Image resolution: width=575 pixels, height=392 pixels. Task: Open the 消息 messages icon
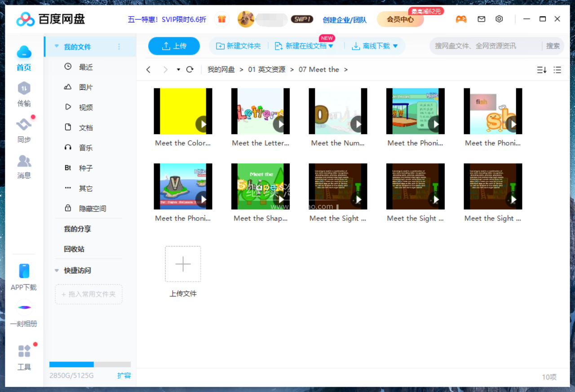24,161
